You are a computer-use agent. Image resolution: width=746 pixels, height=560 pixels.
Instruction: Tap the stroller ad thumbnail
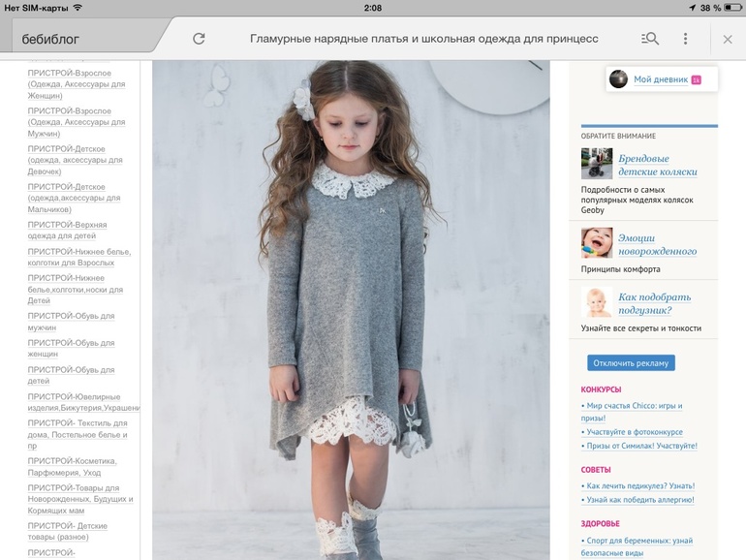tap(597, 163)
